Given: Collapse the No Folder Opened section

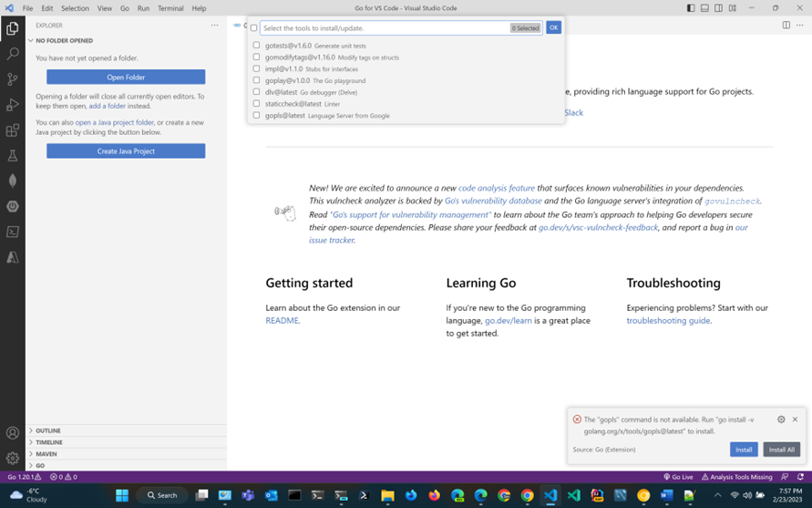Looking at the screenshot, I should click(x=126, y=40).
